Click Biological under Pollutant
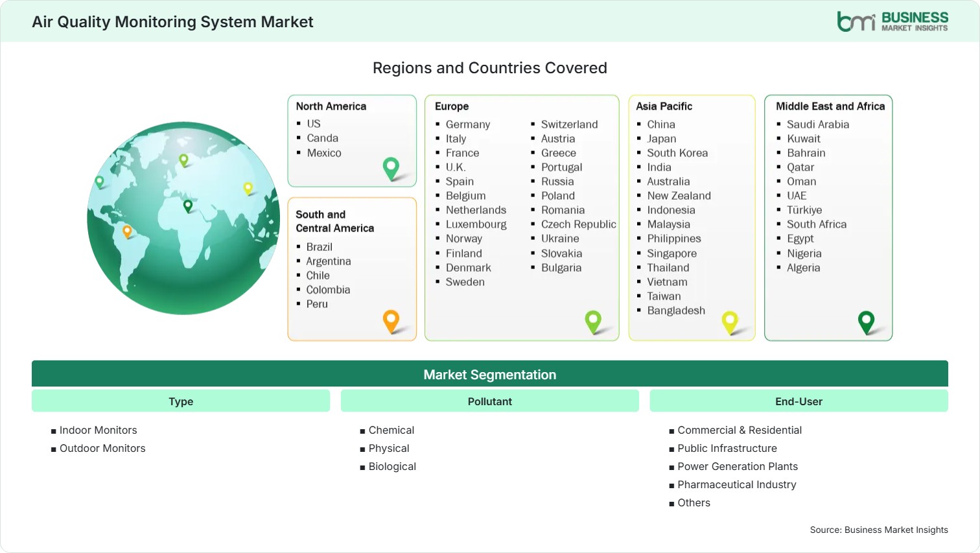The width and height of the screenshot is (980, 553). [392, 467]
